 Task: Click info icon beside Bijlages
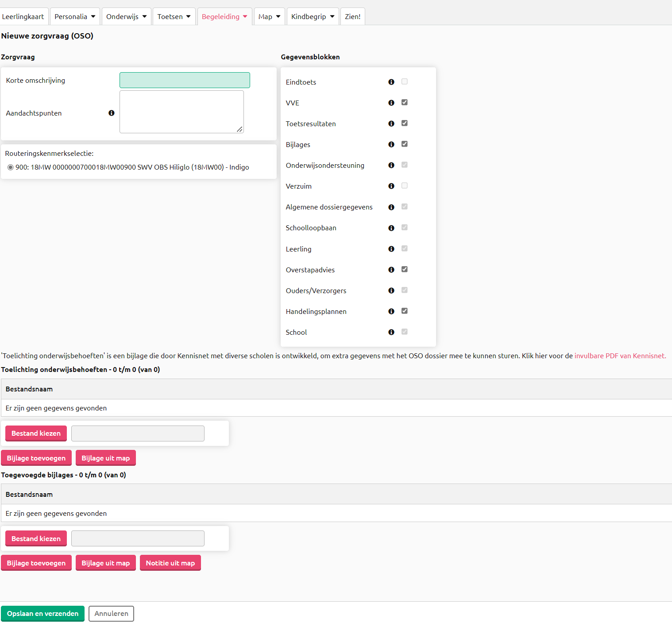pos(391,144)
